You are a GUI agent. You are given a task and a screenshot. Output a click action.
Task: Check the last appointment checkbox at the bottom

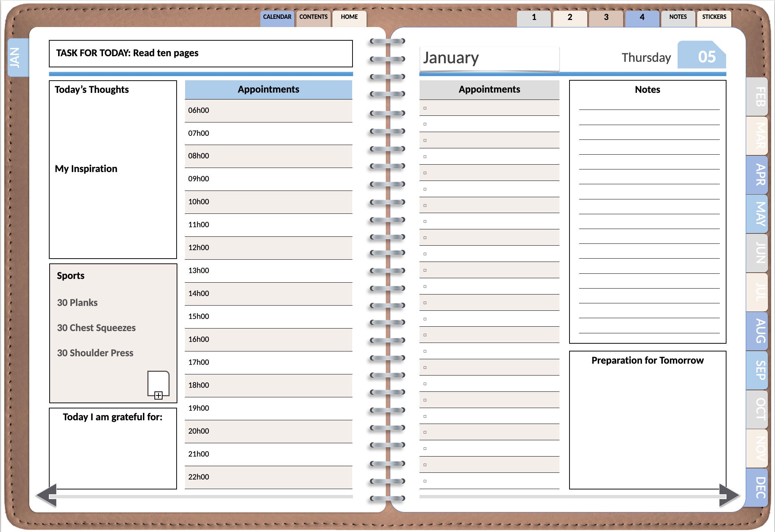(426, 481)
